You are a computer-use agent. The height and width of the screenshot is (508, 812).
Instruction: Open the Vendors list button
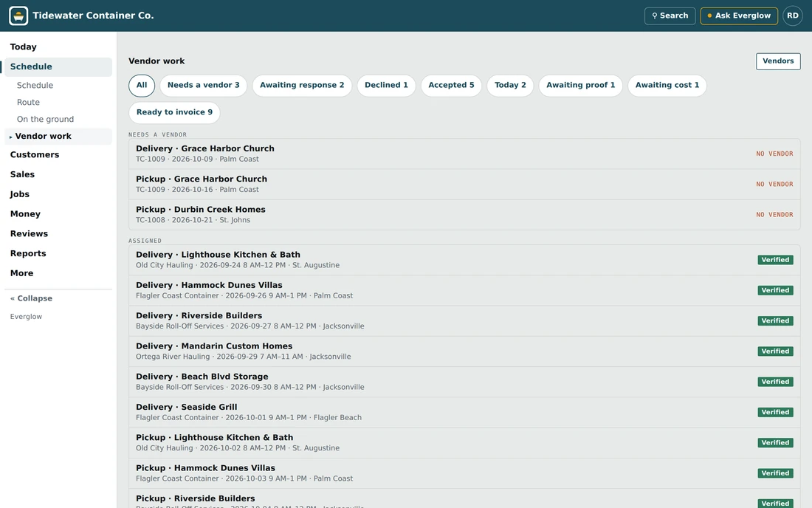[x=778, y=61]
